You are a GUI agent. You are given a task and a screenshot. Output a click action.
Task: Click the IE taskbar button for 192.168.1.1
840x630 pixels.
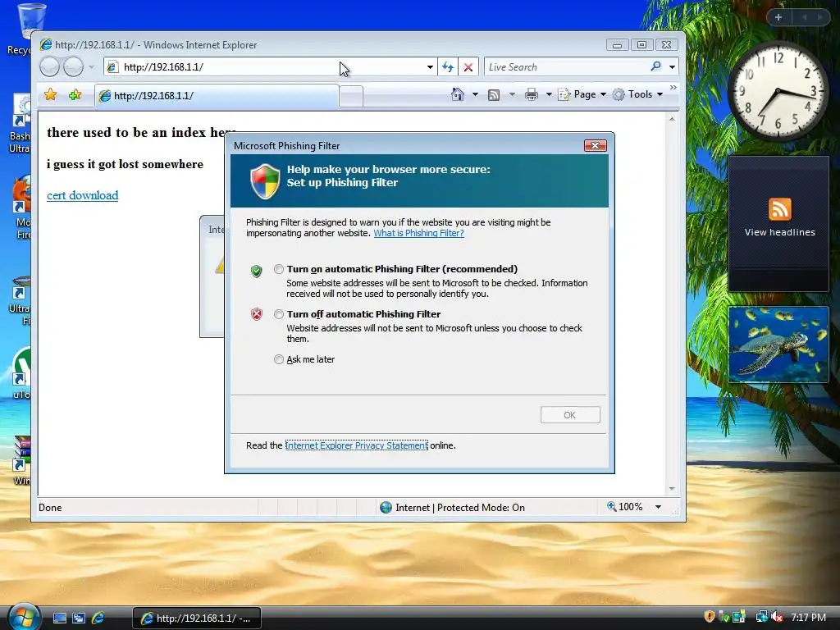pyautogui.click(x=197, y=619)
